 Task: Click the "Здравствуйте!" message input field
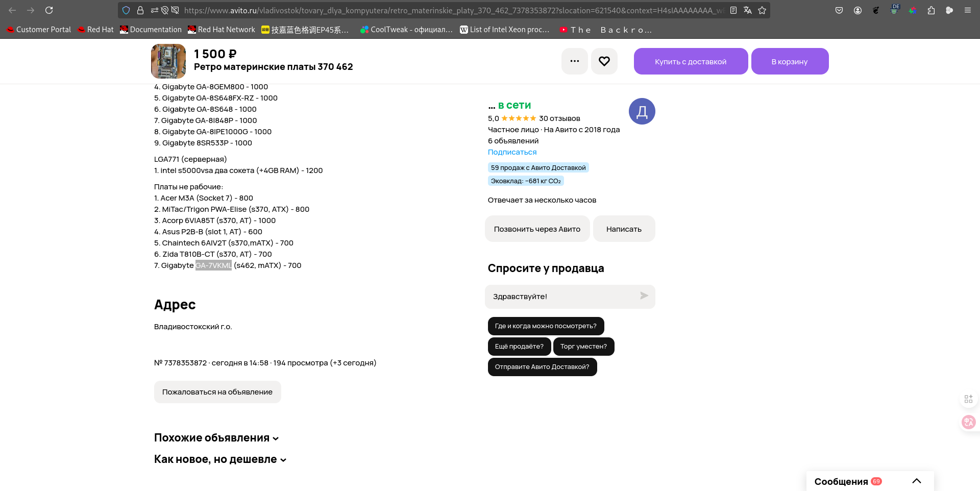[561, 297]
